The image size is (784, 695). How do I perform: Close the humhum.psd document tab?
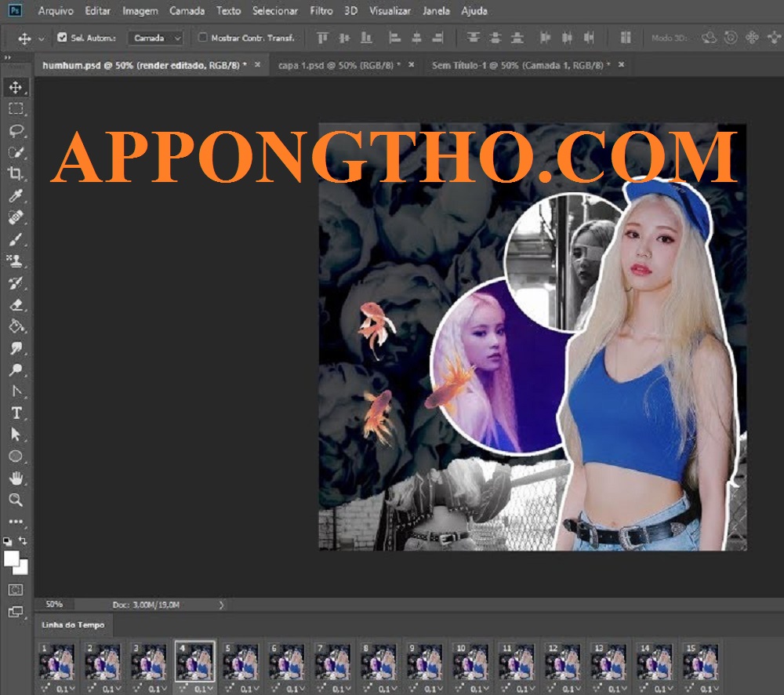click(x=257, y=64)
